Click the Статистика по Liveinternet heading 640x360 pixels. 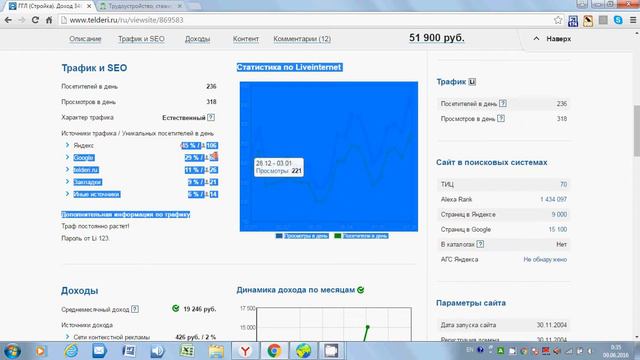tap(289, 67)
